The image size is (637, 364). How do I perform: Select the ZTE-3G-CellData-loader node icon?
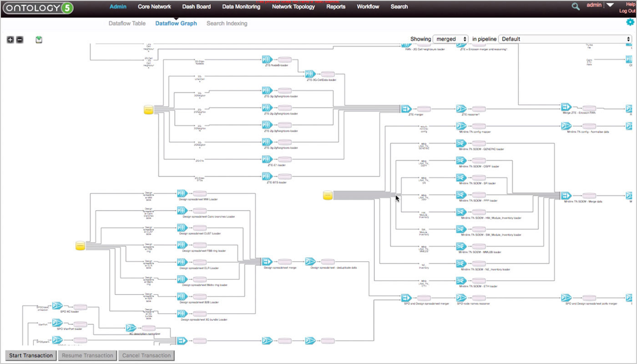point(310,74)
